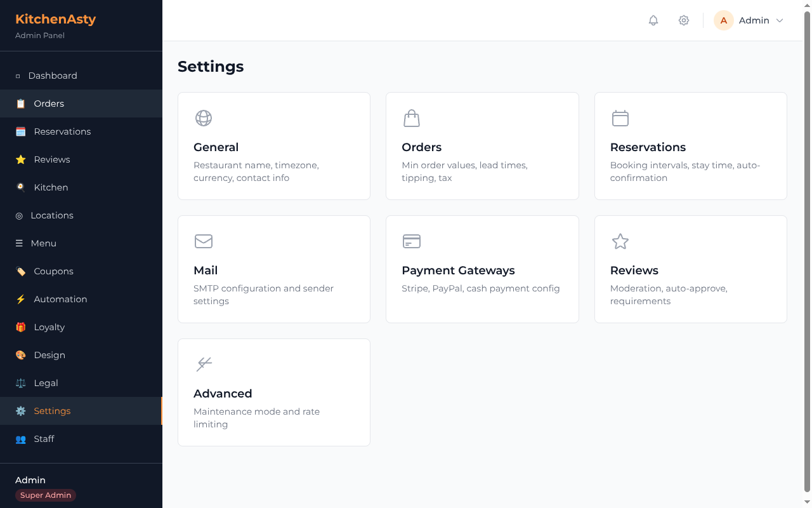This screenshot has width=812, height=508.
Task: Click the Coupons tag icon
Action: (20, 271)
